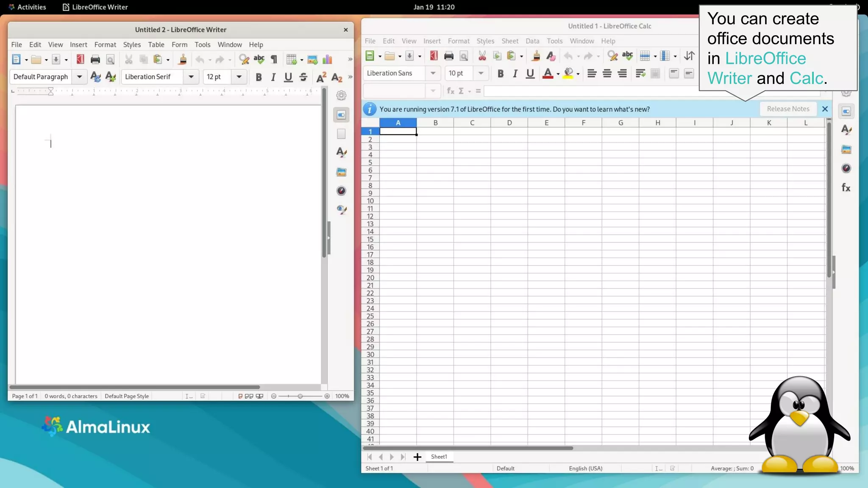Click Print icon in Calc toolbar

coord(449,56)
